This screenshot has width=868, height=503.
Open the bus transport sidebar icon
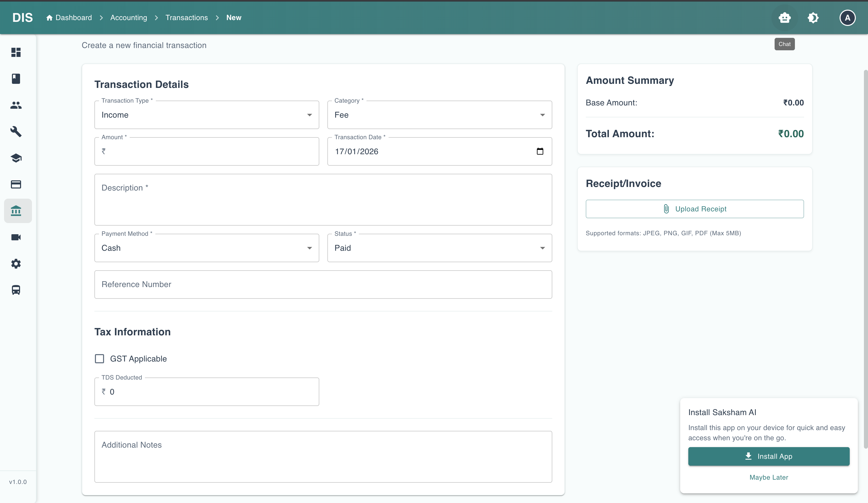[x=16, y=290]
